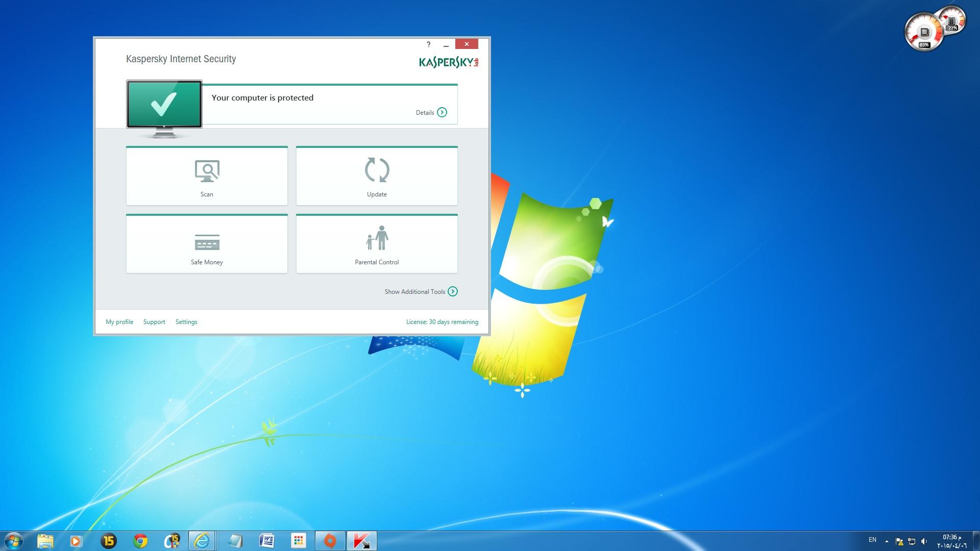Open Kaspersky help question mark
980x551 pixels.
pyautogui.click(x=429, y=44)
